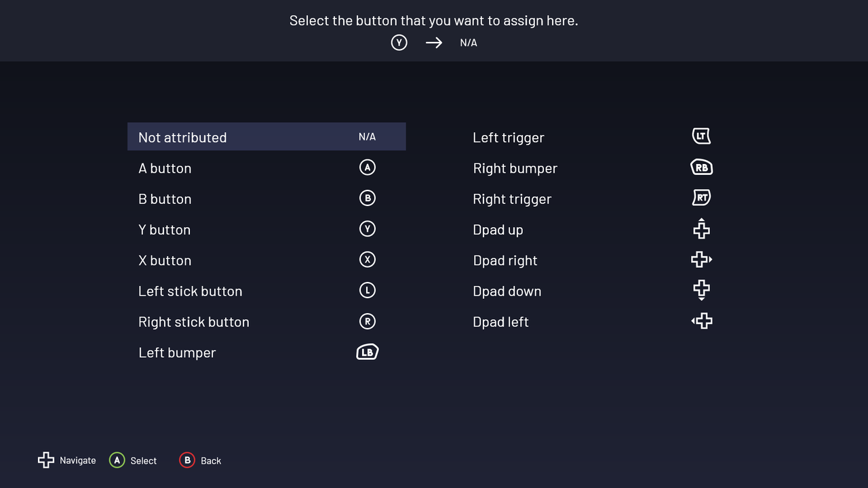Go back using the Back prompt
This screenshot has height=488, width=868.
[x=200, y=460]
